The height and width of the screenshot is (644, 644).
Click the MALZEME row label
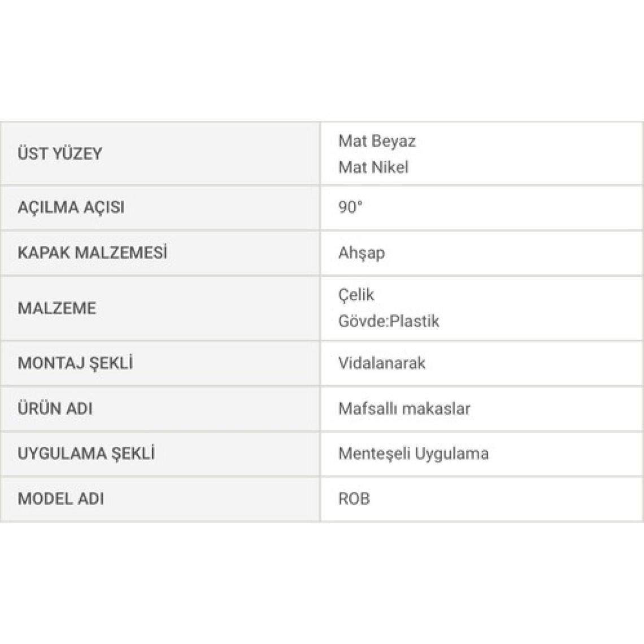pos(57,308)
